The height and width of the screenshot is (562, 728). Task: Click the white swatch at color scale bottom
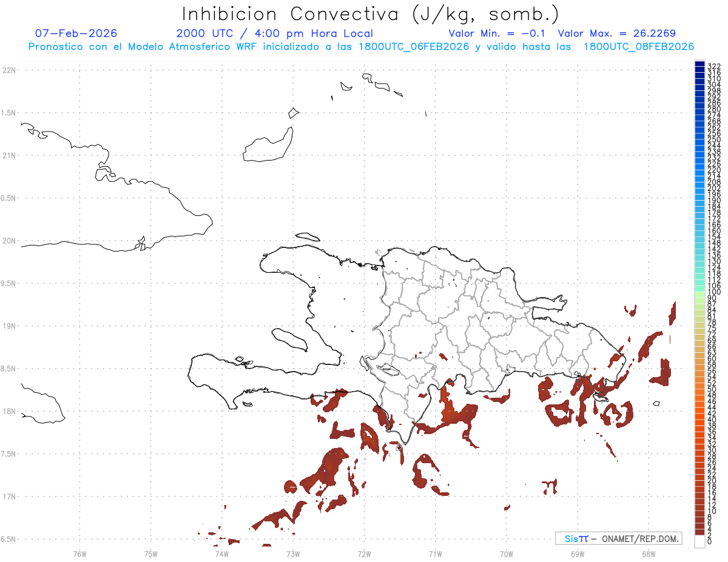700,541
